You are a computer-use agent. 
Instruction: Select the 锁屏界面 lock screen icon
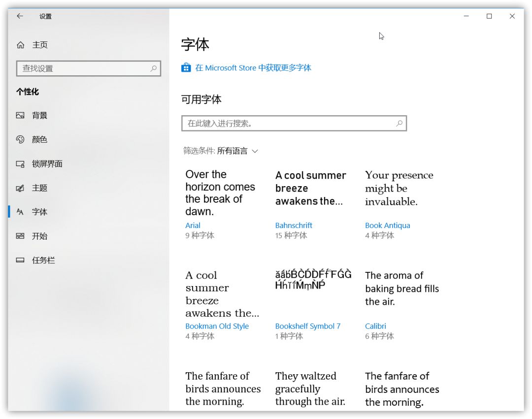point(20,164)
